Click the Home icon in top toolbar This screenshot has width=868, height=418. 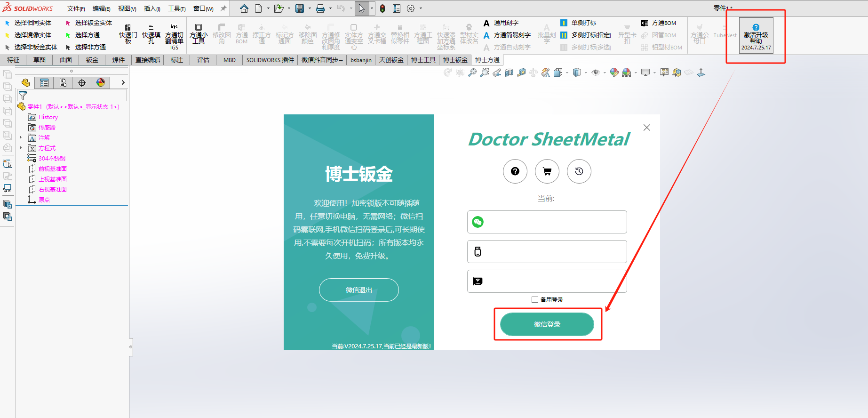(244, 8)
